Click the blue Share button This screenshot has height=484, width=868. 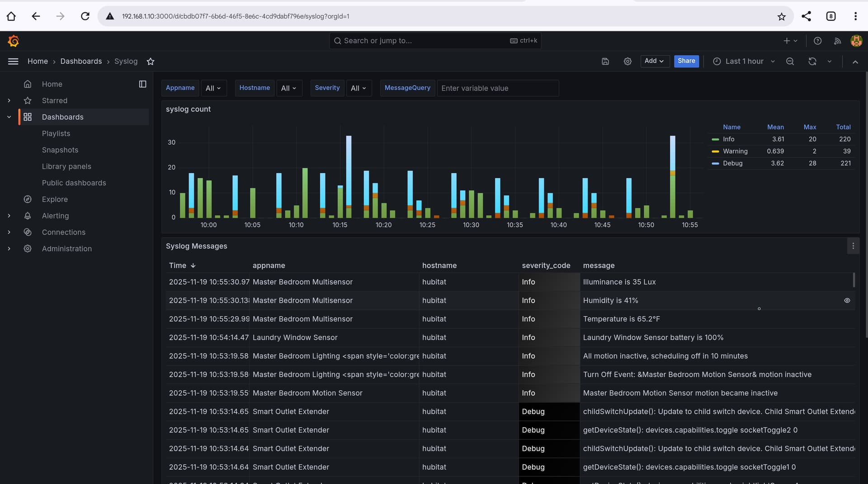[686, 61]
